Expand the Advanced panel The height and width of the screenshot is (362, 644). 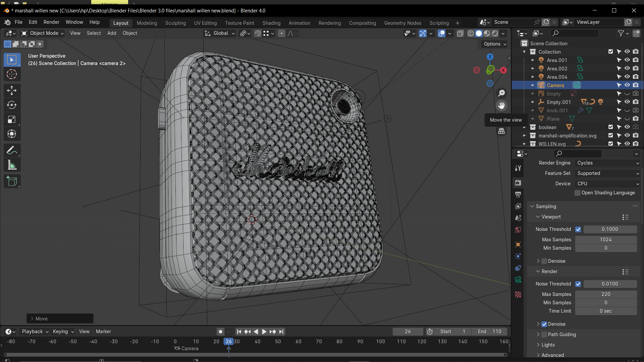tap(552, 355)
